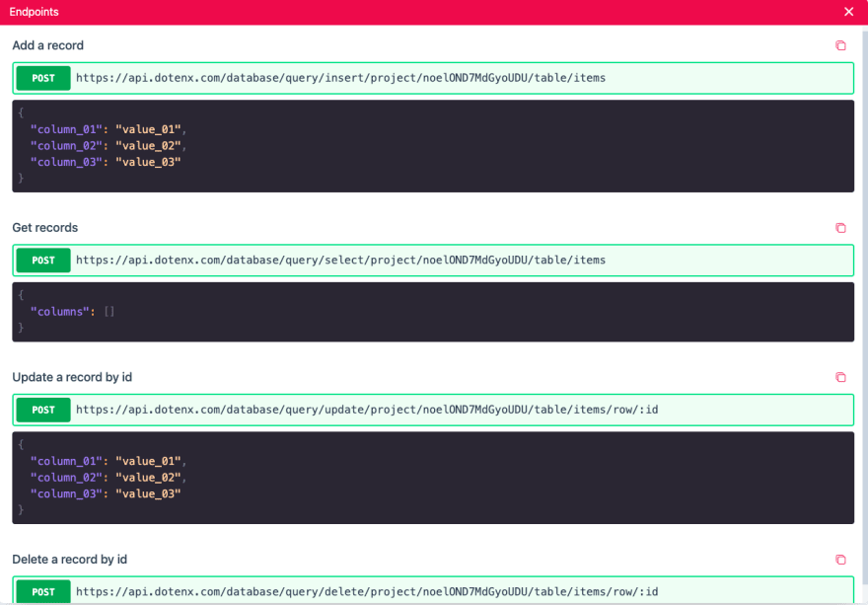The image size is (868, 605).
Task: Close the Endpoints dialog
Action: (x=848, y=12)
